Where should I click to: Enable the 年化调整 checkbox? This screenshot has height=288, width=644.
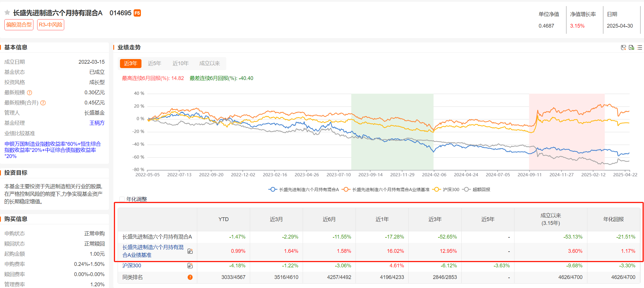click(x=122, y=199)
